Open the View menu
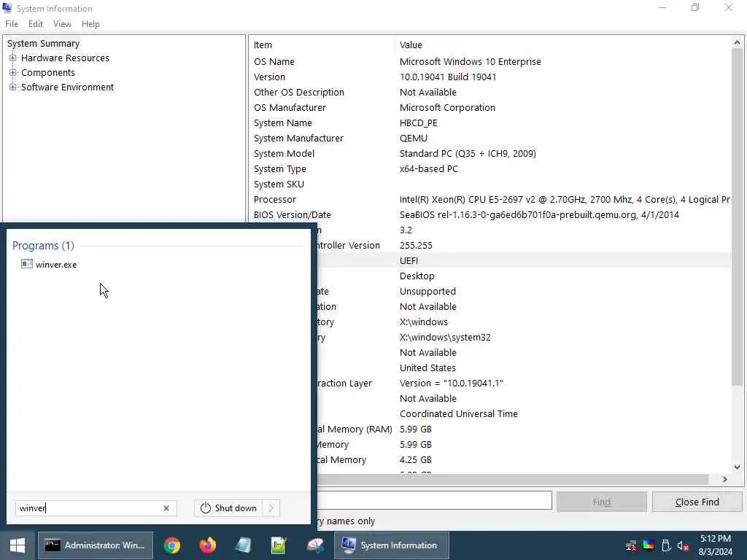The width and height of the screenshot is (747, 560). 62,24
